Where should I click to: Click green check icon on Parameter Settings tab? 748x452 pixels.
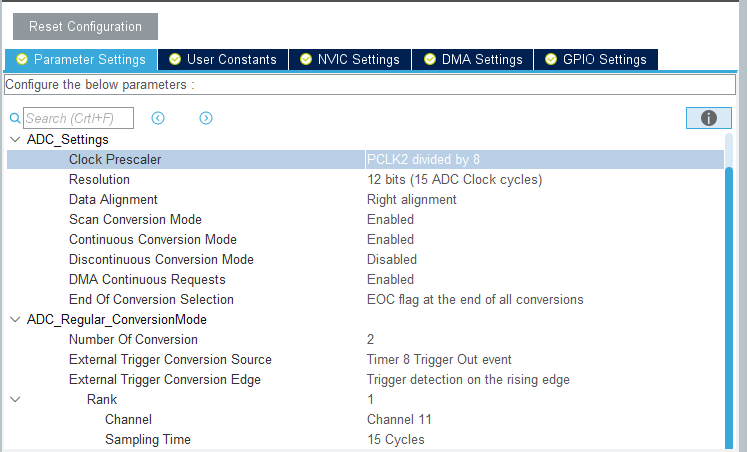pyautogui.click(x=22, y=60)
